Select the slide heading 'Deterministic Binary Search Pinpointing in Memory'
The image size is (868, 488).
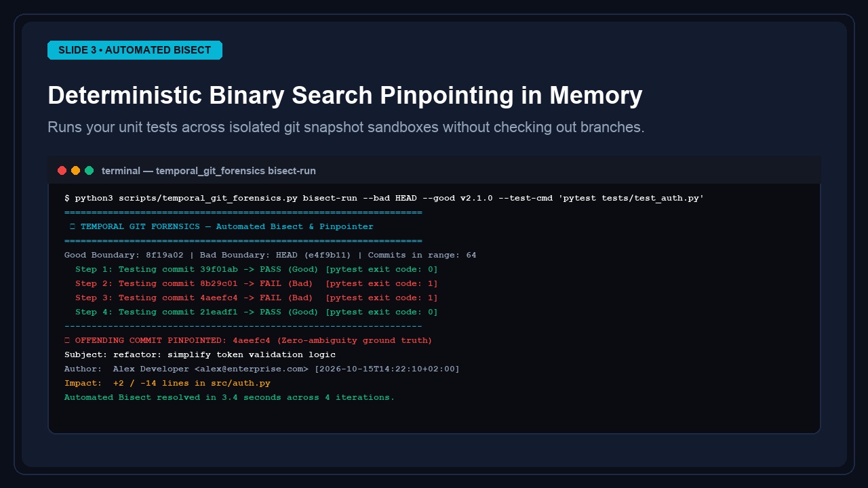click(x=344, y=96)
